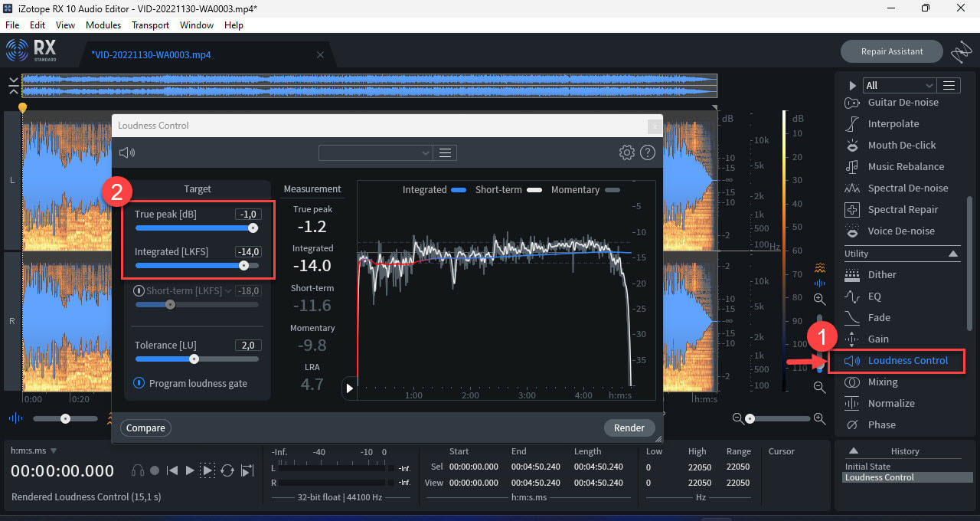Expand module chain play arrow beside All
Viewport: 980px width, 521px height.
click(852, 86)
